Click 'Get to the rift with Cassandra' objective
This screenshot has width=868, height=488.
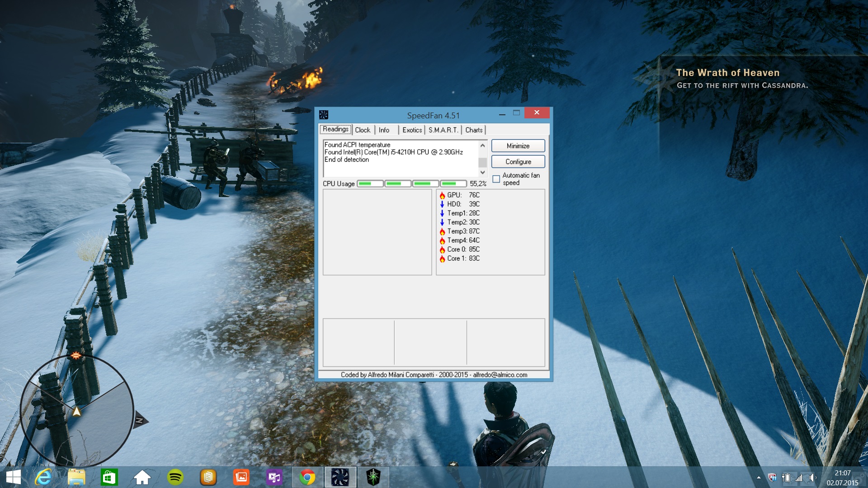tap(742, 85)
